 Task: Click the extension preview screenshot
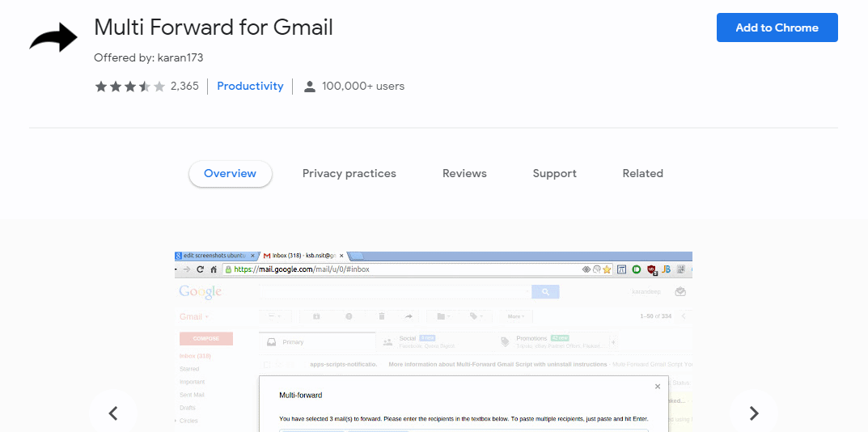click(x=434, y=341)
